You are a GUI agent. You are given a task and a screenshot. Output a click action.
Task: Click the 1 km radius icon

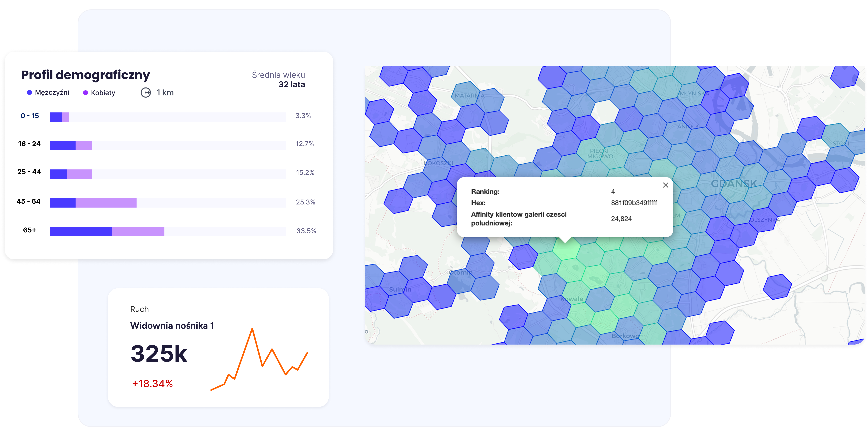146,93
